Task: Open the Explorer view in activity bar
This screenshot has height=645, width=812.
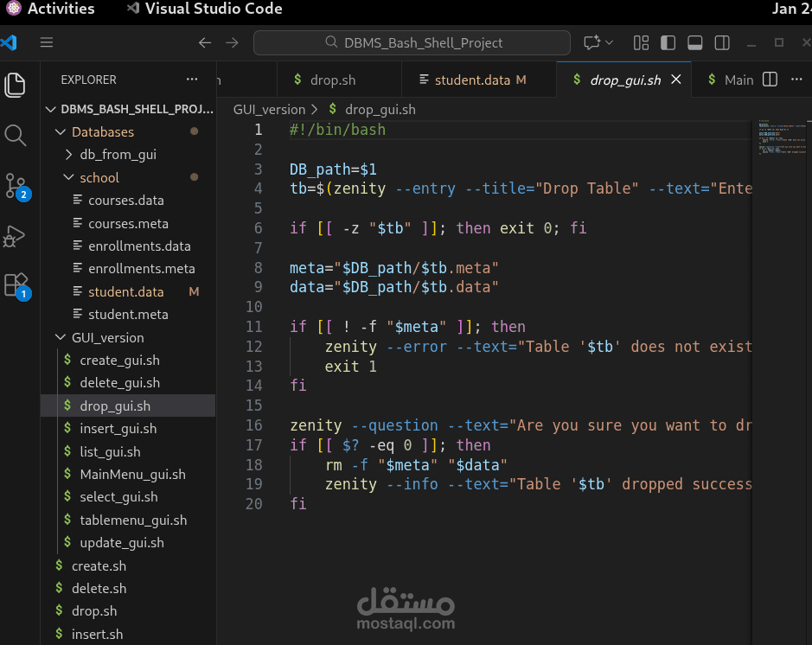Action: 16,85
